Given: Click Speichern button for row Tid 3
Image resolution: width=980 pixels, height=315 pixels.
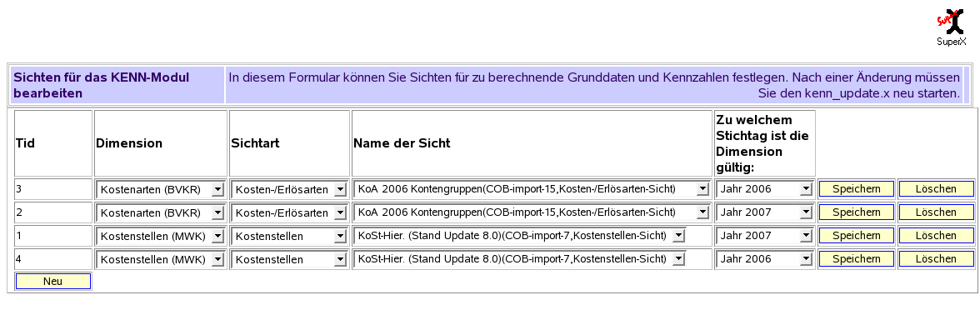Looking at the screenshot, I should point(857,189).
